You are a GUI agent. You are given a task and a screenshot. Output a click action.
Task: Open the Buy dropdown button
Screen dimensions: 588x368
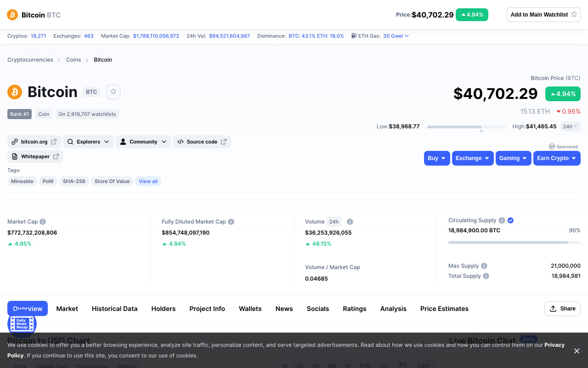coord(437,158)
